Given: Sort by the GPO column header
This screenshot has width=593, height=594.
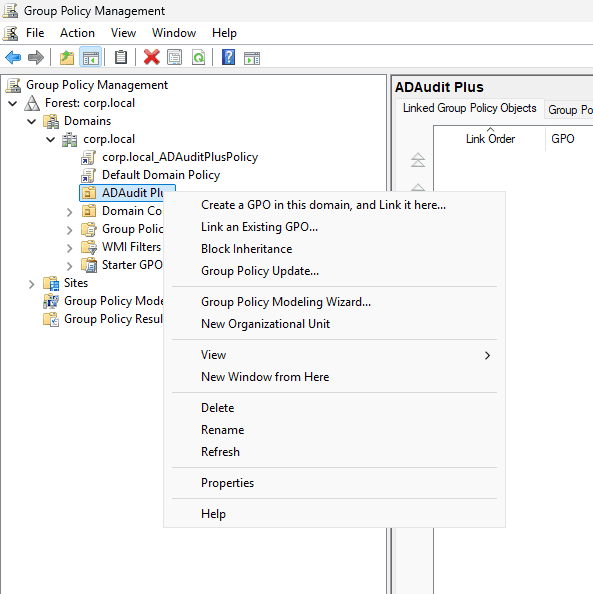Looking at the screenshot, I should [x=570, y=139].
